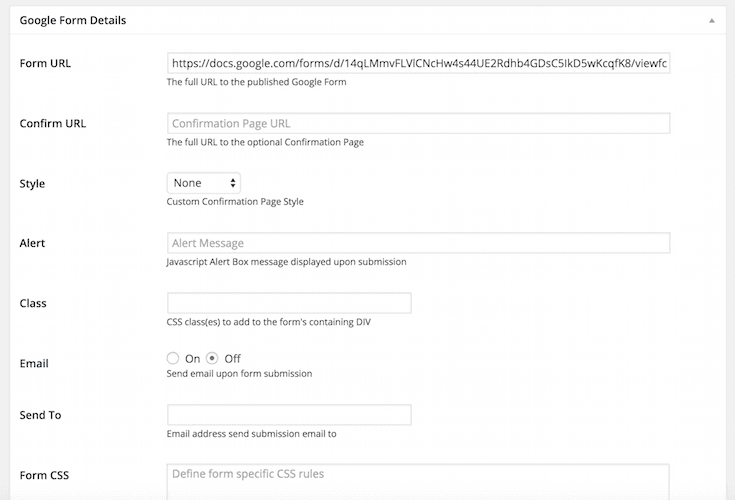Collapse the Google Form Details panel arrow
735x500 pixels.
click(x=712, y=21)
